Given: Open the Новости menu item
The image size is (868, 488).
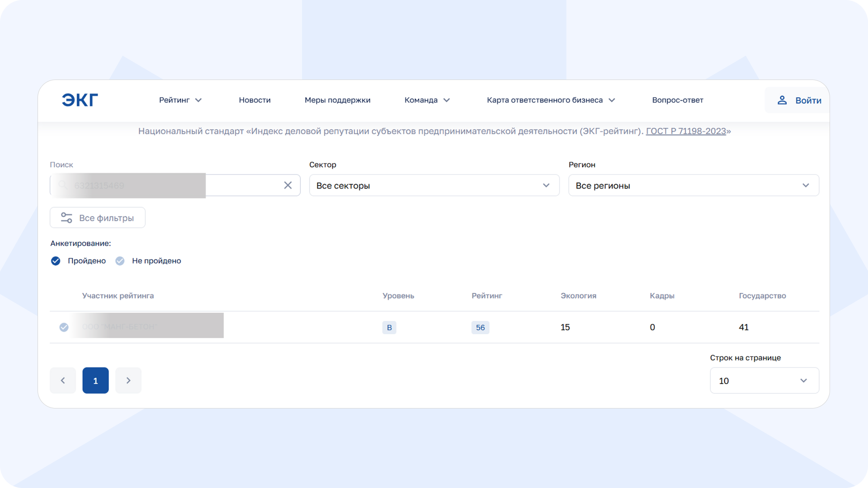Looking at the screenshot, I should [x=255, y=100].
